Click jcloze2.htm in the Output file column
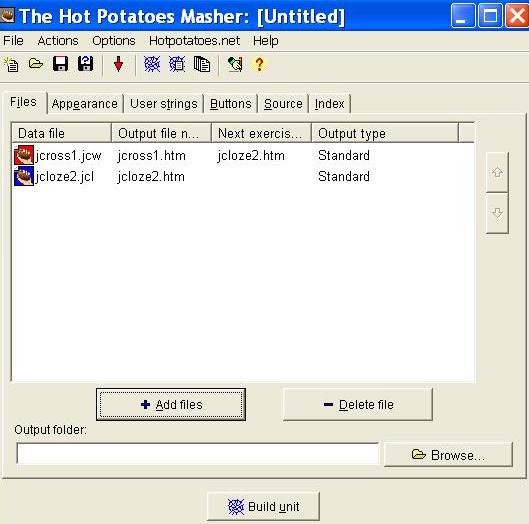 tap(151, 177)
